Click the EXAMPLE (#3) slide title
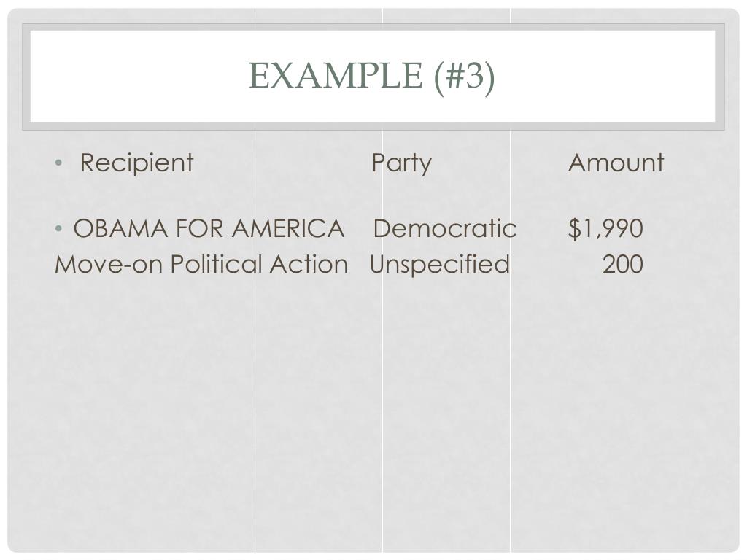747x560 pixels. (x=371, y=77)
